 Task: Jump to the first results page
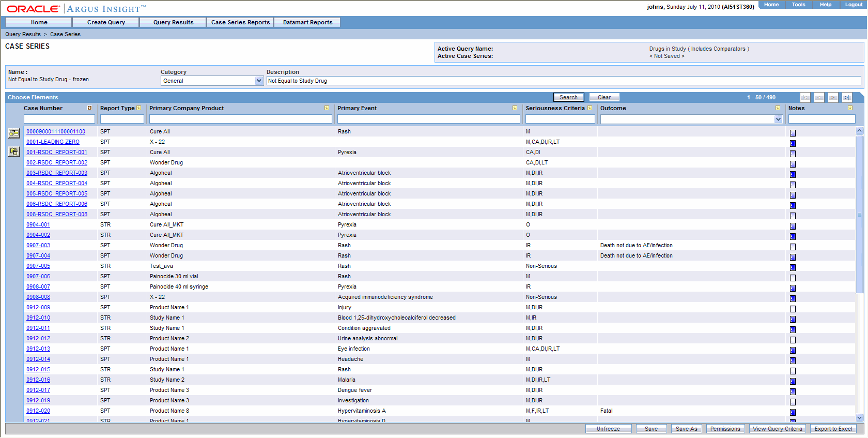(805, 97)
